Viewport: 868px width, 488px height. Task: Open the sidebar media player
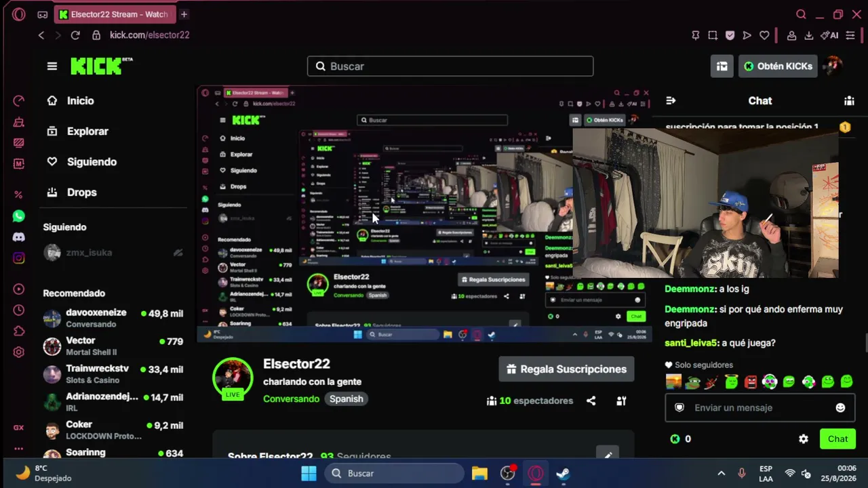click(x=19, y=289)
